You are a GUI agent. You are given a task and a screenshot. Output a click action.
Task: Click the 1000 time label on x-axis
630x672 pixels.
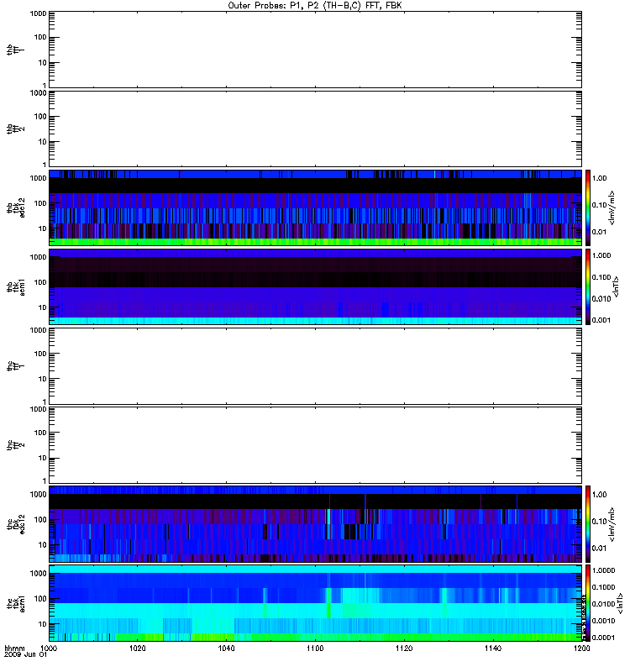coord(50,649)
